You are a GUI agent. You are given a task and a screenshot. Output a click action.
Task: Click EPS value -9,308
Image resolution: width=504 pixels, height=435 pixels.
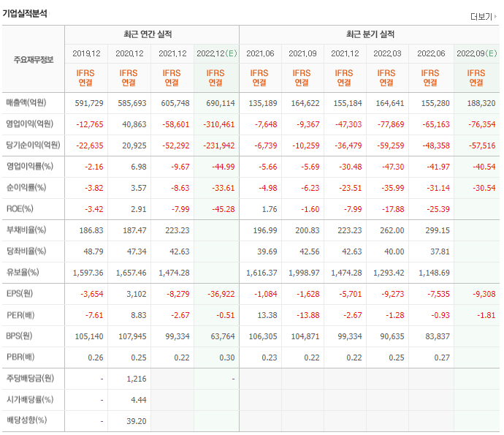pos(484,294)
